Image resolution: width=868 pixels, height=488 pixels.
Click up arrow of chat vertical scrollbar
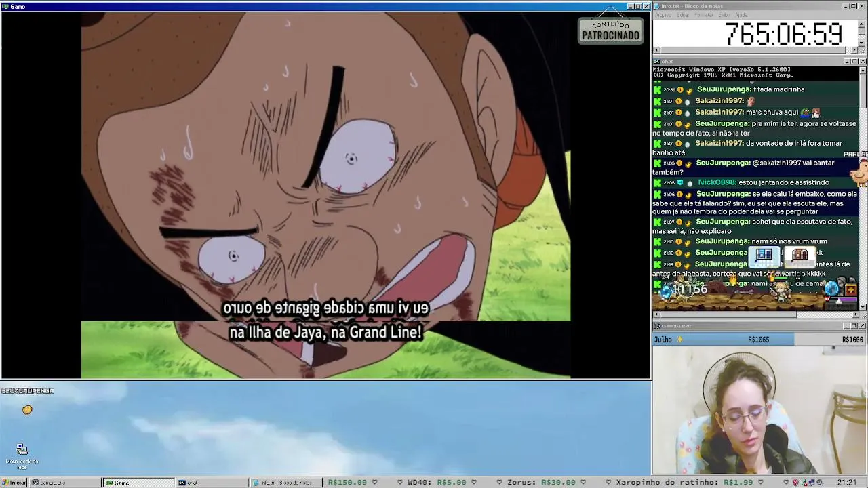[x=863, y=70]
